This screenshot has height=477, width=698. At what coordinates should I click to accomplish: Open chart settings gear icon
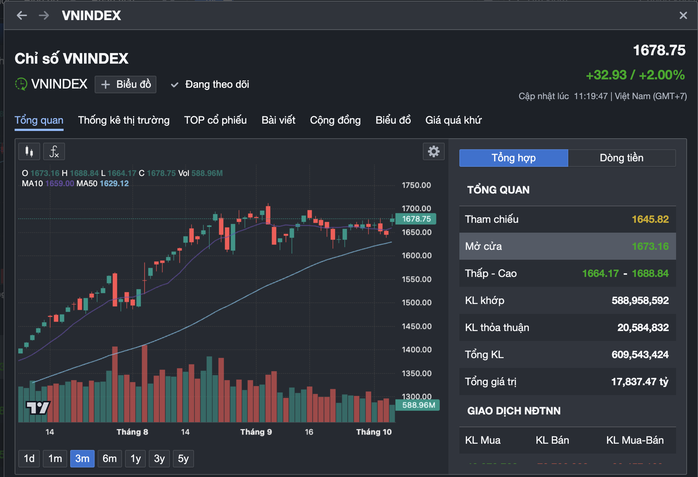coord(433,152)
